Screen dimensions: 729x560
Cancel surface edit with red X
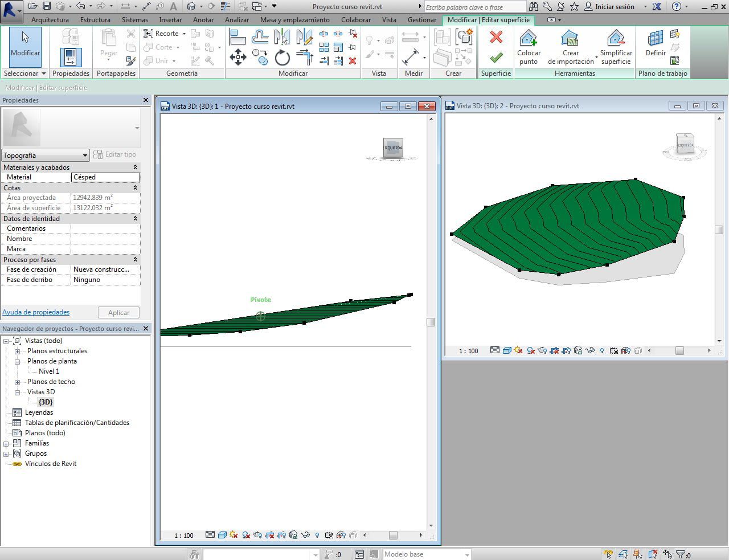tap(496, 38)
